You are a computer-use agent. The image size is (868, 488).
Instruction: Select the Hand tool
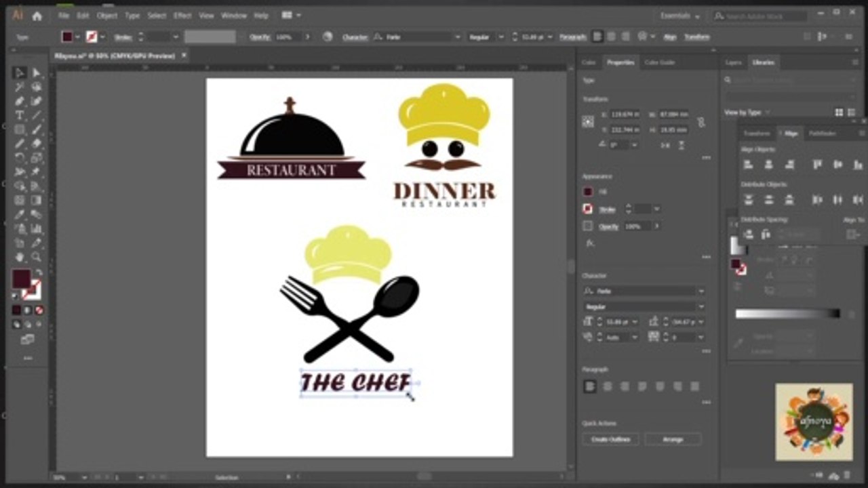tap(20, 258)
